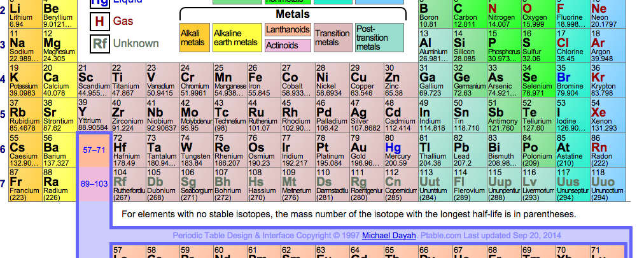
Task: Click the Gas state H symbol box
Action: 99,21
